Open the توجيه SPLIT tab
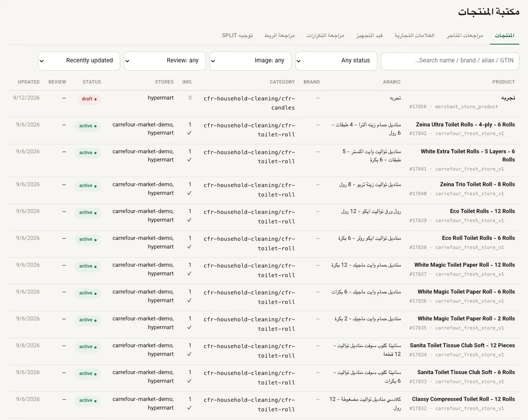Viewport: 528px width, 420px height. (238, 36)
